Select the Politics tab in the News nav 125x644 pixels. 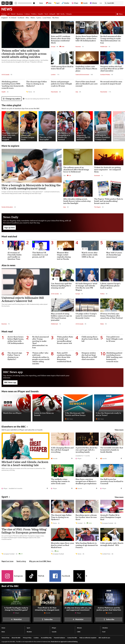[x=34, y=14]
